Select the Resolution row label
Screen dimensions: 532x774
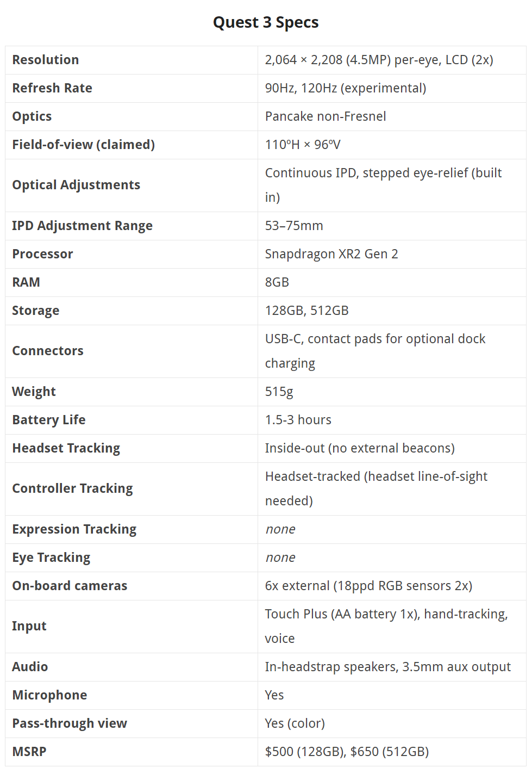pyautogui.click(x=46, y=60)
